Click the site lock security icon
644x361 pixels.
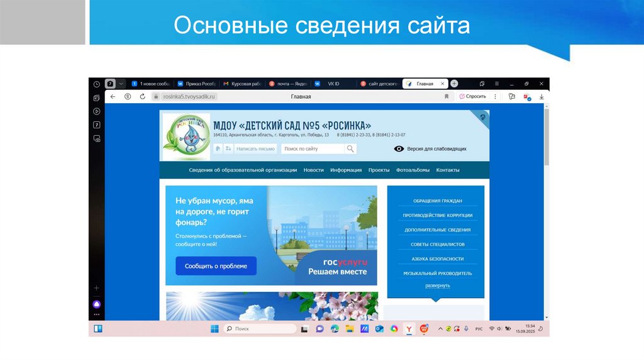tap(156, 96)
